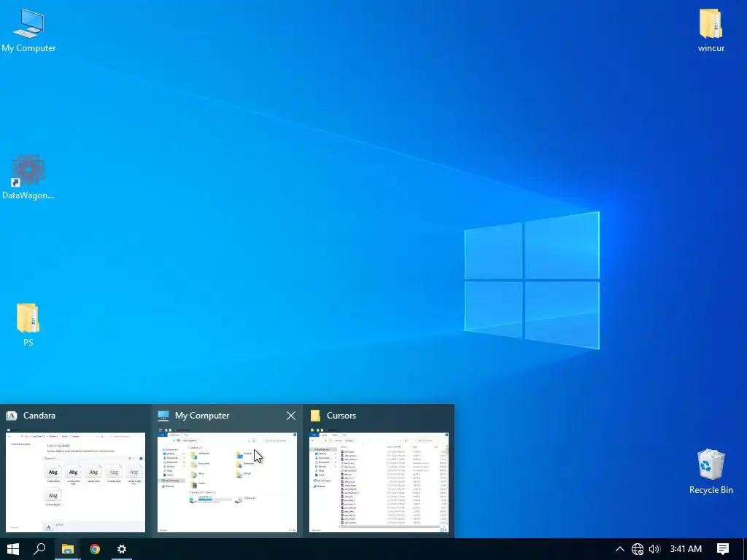
Task: Switch to the My Computer window thumbnail
Action: coord(227,482)
